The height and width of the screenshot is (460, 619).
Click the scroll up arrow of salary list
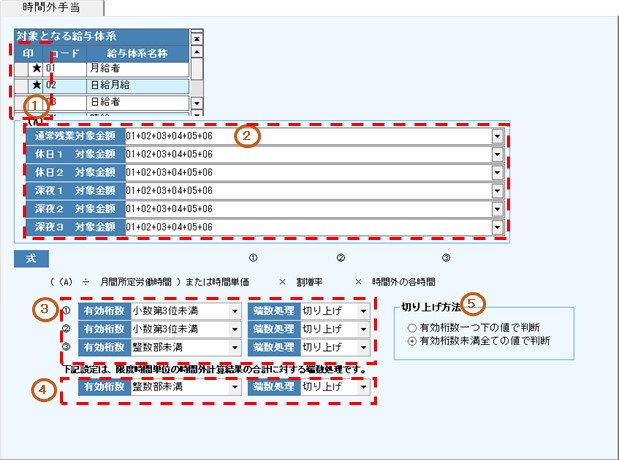[196, 53]
